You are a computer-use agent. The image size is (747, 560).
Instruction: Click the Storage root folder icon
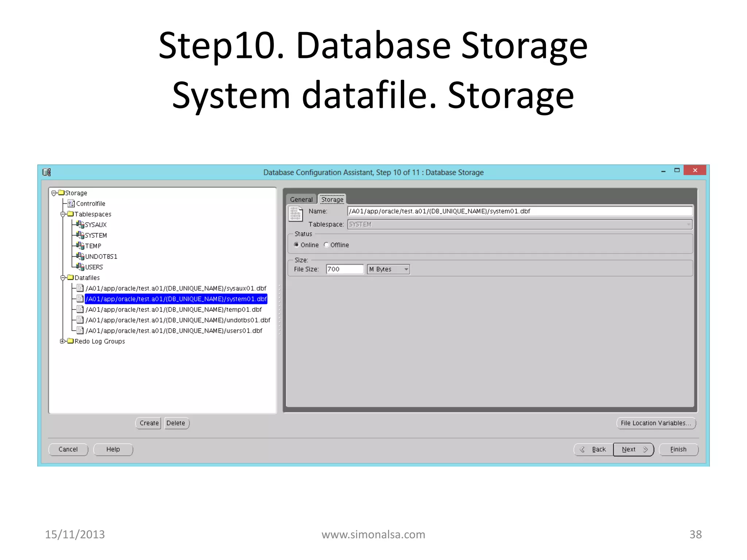pyautogui.click(x=61, y=192)
